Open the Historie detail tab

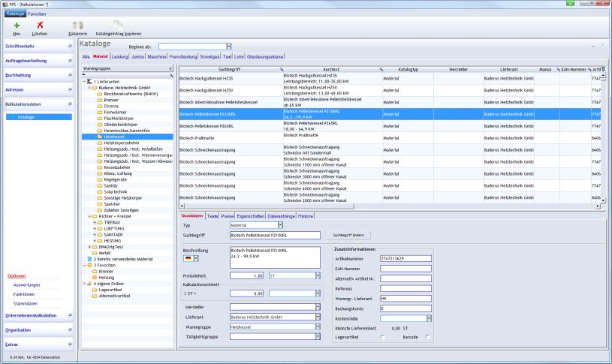[306, 216]
